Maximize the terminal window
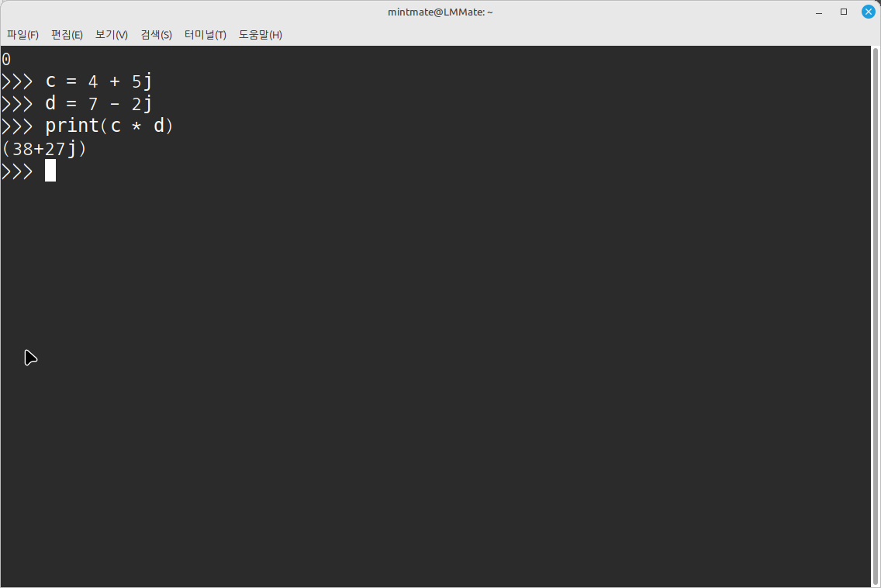The width and height of the screenshot is (881, 588). point(843,12)
